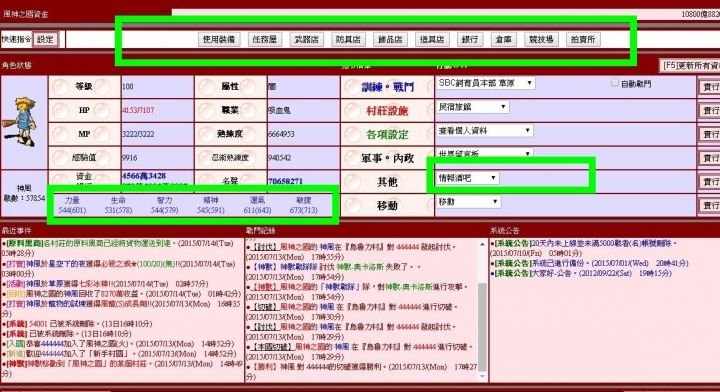Open the 銀行 shortcut
The width and height of the screenshot is (720, 392).
click(x=470, y=39)
